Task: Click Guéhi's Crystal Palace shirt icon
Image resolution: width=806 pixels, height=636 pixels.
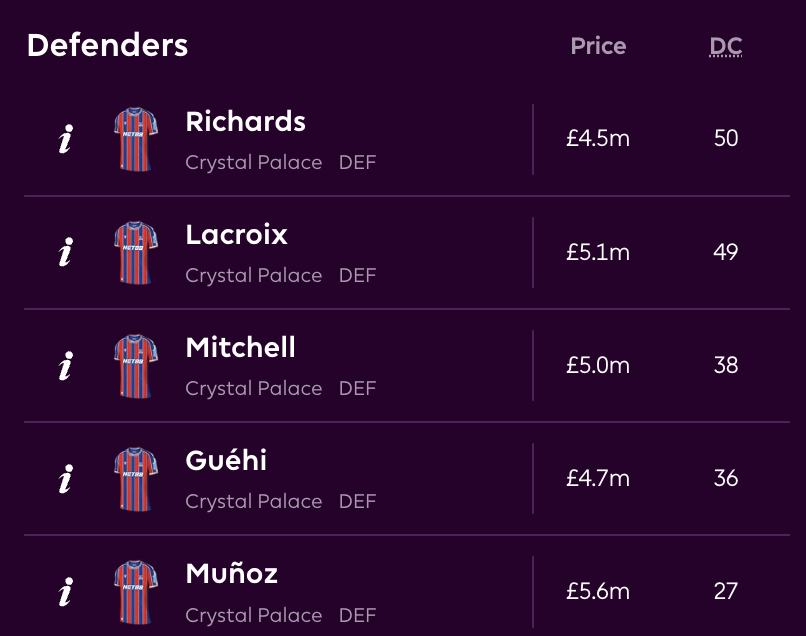Action: (134, 479)
